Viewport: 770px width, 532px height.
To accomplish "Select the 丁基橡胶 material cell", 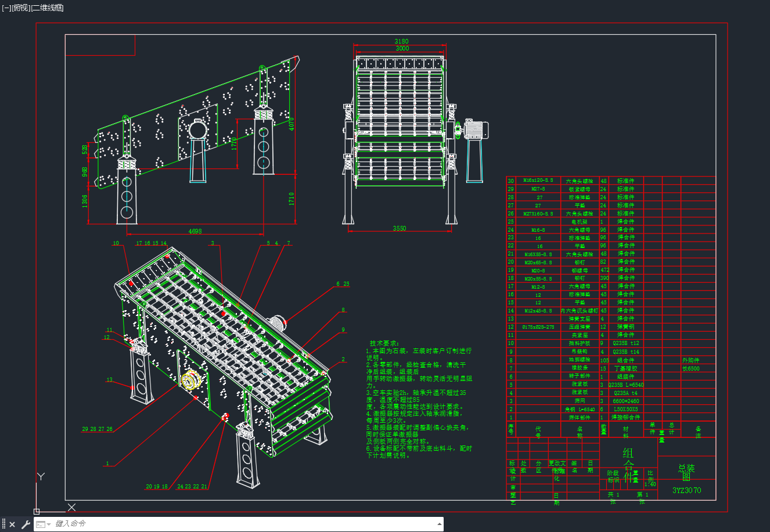I will pyautogui.click(x=625, y=368).
